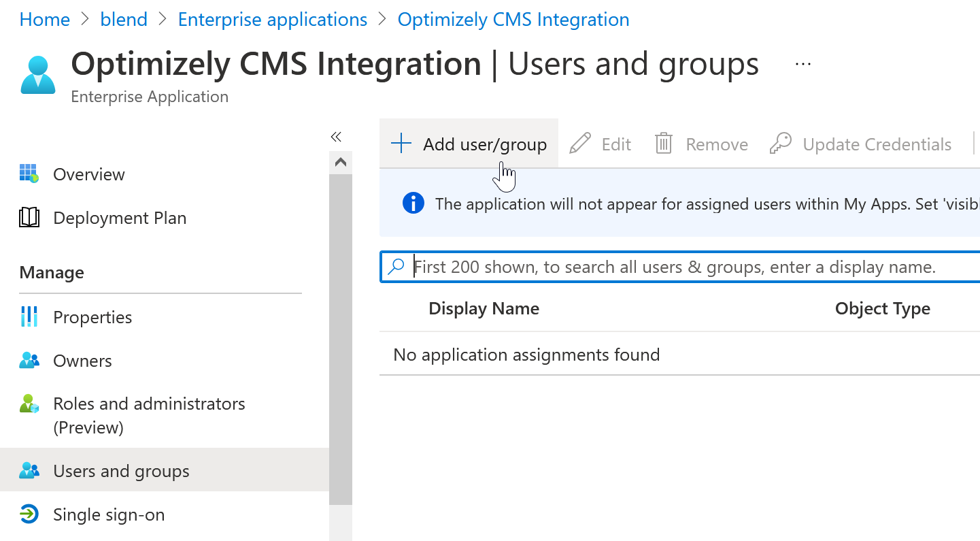Screen dimensions: 980x541
Task: Select the Edit toolbar label
Action: pos(616,144)
